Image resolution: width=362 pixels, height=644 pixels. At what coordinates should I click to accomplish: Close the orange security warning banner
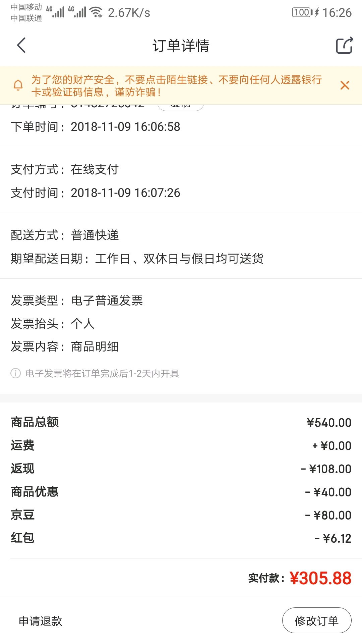pyautogui.click(x=345, y=85)
